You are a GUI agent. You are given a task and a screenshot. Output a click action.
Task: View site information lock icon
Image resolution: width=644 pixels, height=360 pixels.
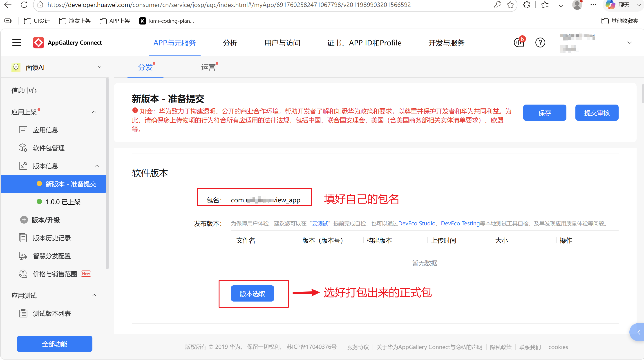40,5
